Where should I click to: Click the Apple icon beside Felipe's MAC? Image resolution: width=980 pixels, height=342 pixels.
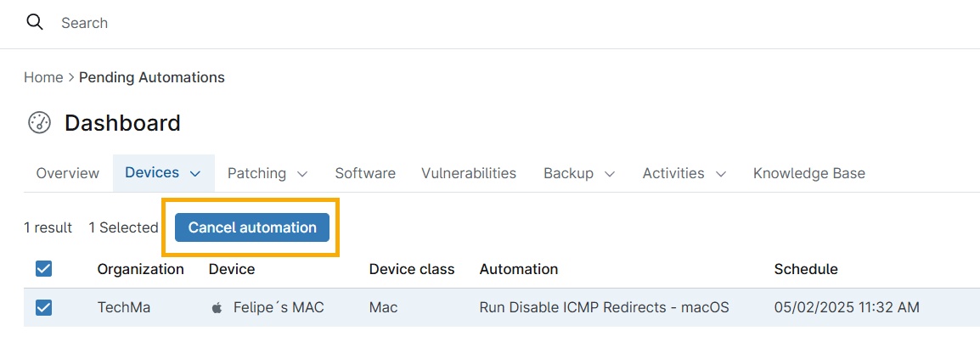click(217, 308)
